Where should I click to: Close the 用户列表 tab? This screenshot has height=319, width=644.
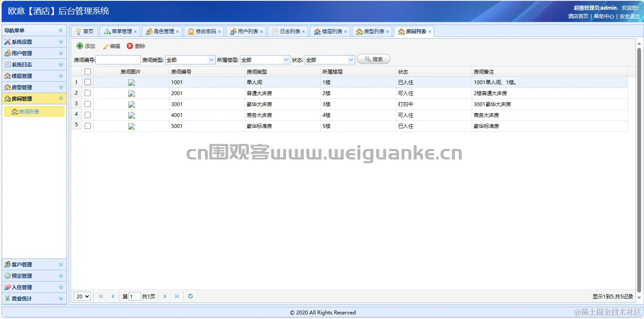261,32
